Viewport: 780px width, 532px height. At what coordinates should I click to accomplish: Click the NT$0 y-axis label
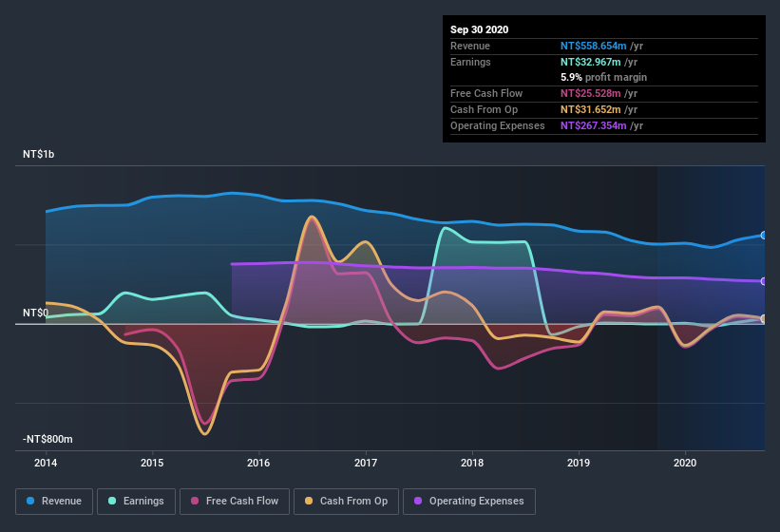pos(36,313)
